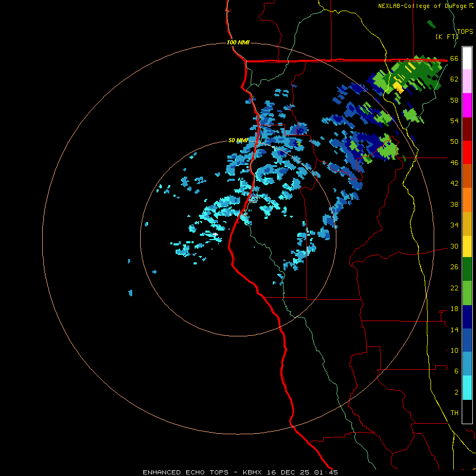Click the "62" legend value
476x476 pixels.
point(454,79)
